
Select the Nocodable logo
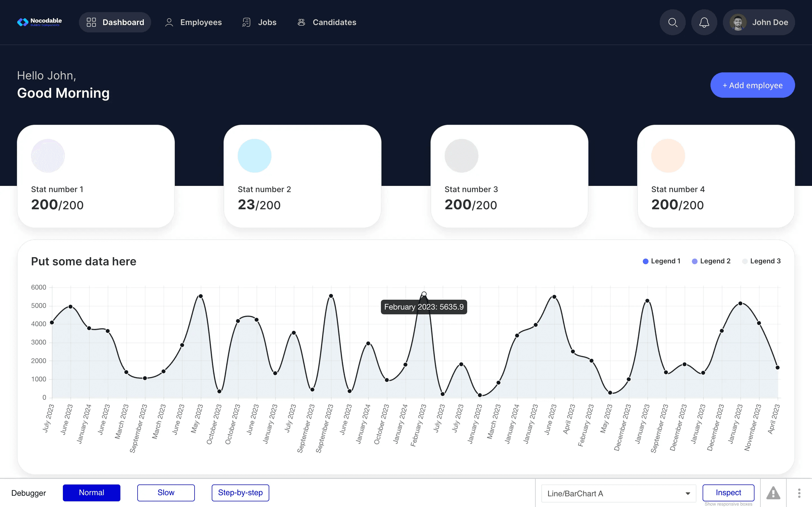point(39,22)
